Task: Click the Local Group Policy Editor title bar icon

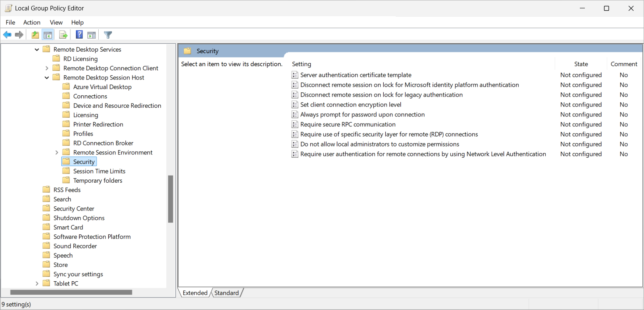Action: 8,8
